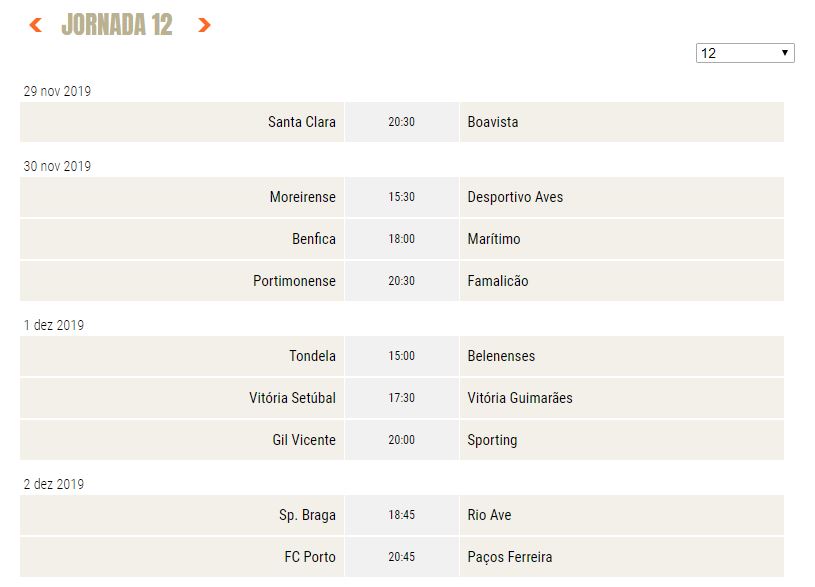Open the Marítimo team link
Screen dimensions: 815x587
tap(494, 239)
